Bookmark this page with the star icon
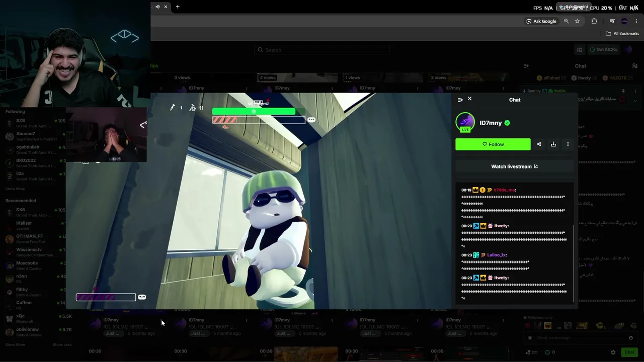Viewport: 644px width, 362px height. [577, 21]
